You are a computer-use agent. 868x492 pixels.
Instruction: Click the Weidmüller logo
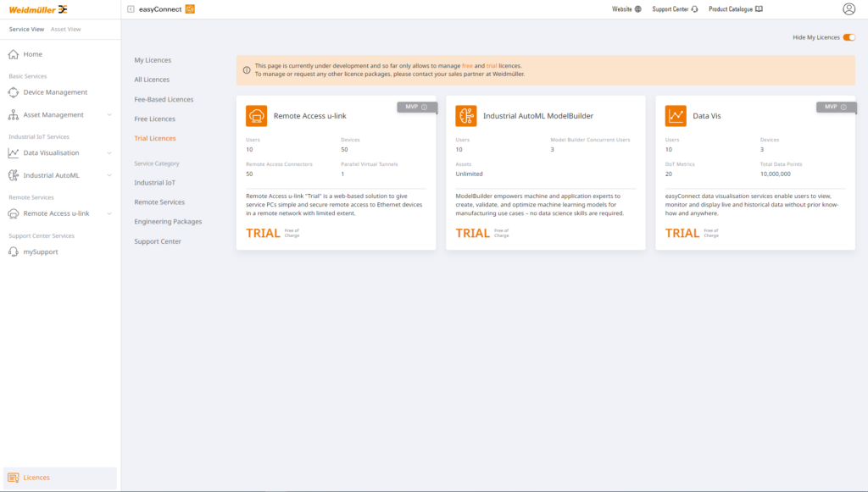[38, 9]
